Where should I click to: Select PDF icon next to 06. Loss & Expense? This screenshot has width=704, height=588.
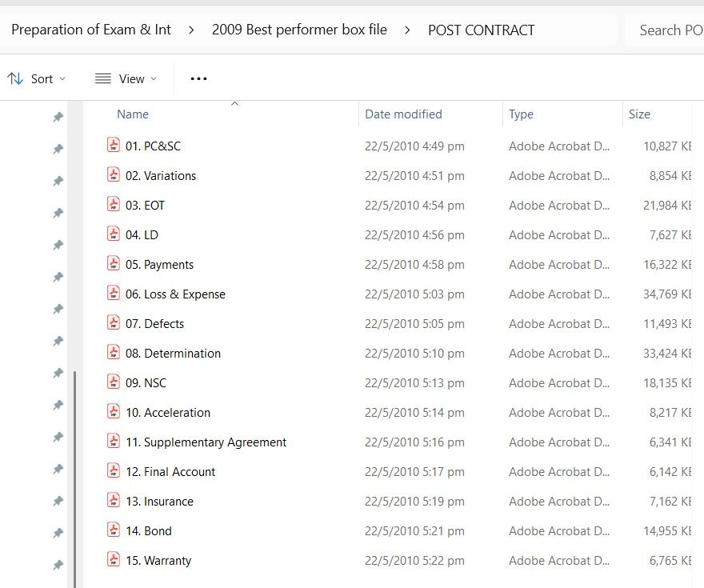coord(114,293)
